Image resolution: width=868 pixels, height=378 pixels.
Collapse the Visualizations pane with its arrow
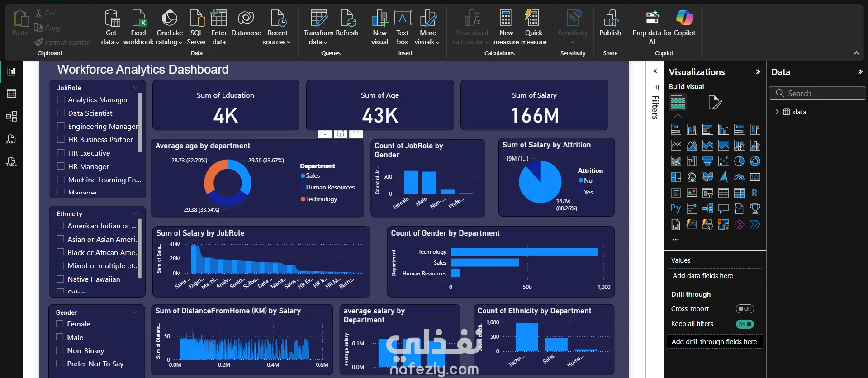(758, 72)
